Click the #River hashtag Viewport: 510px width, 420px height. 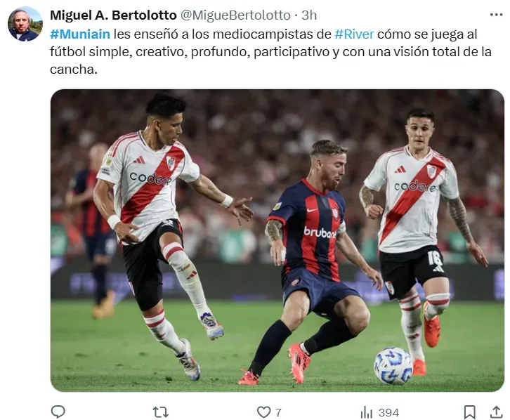(x=354, y=34)
